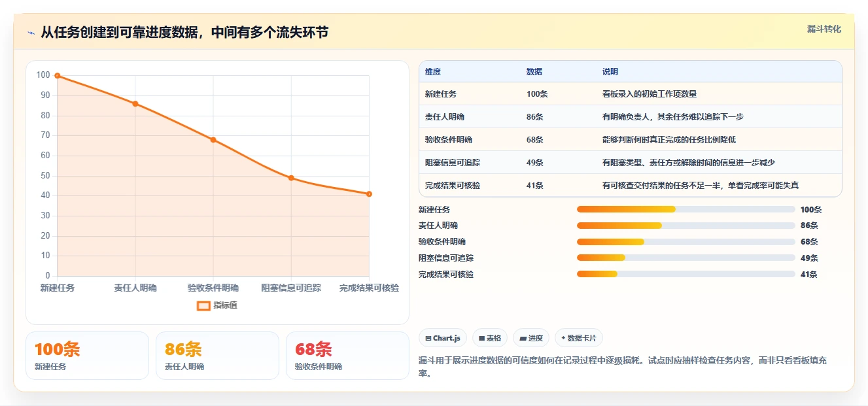Click the 86条 cell in the table
This screenshot has height=406, width=868.
pyautogui.click(x=535, y=117)
